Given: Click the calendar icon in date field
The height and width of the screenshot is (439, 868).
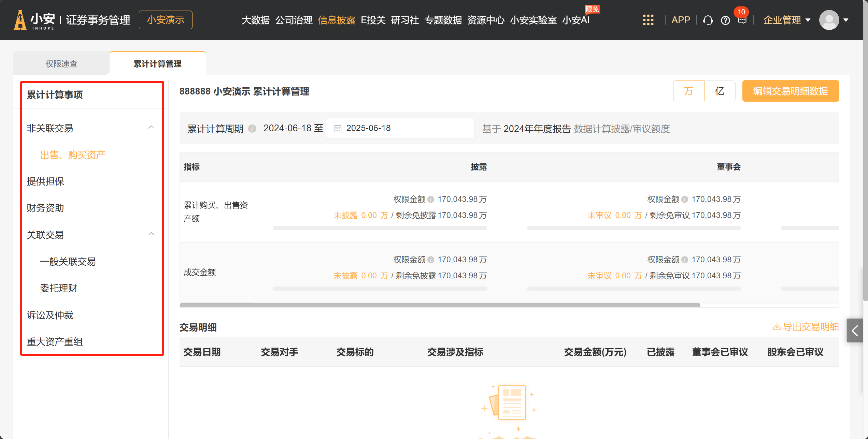Looking at the screenshot, I should pyautogui.click(x=337, y=129).
